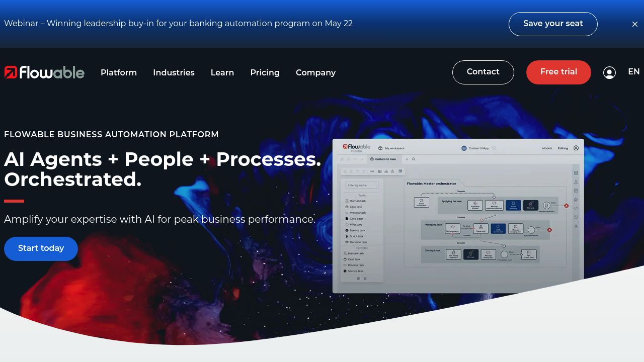Open the Learn menu

click(x=222, y=72)
